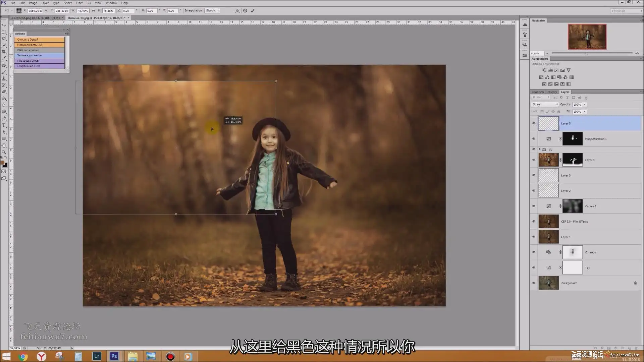Open the Filter menu
The width and height of the screenshot is (644, 362).
tap(79, 3)
